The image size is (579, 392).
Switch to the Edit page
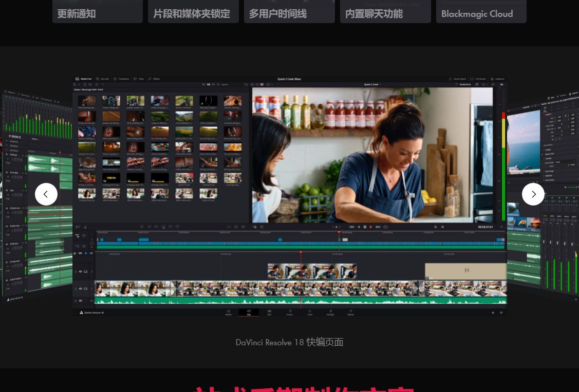coord(269,313)
